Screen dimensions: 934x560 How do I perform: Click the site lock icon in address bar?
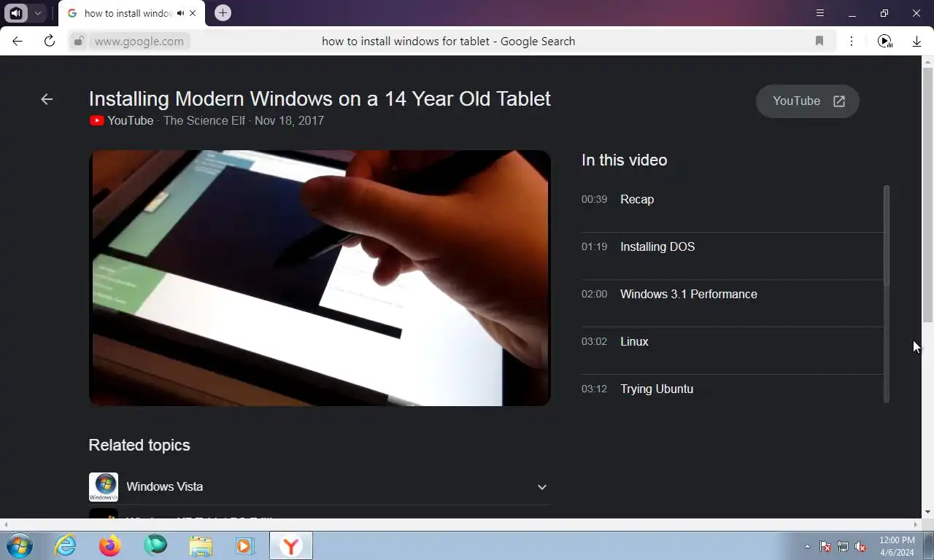coord(79,41)
